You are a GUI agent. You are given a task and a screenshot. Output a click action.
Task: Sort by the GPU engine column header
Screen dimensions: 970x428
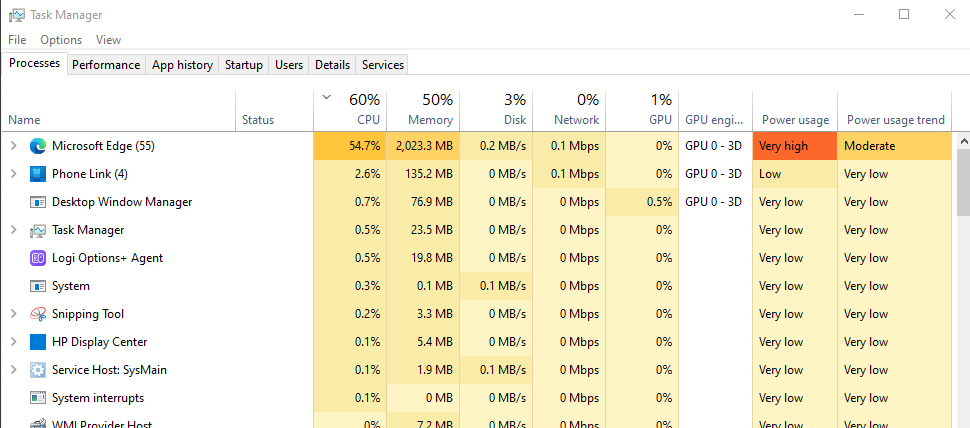[x=716, y=111]
